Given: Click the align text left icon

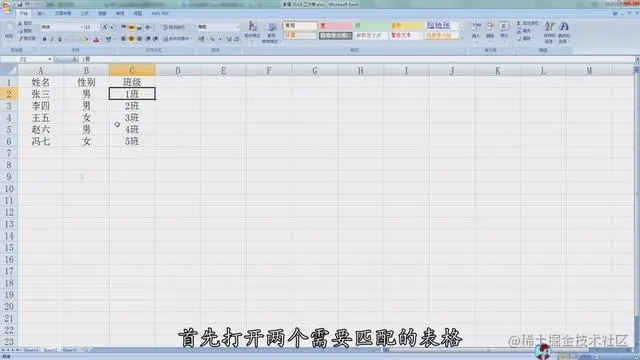Looking at the screenshot, I should click(124, 39).
